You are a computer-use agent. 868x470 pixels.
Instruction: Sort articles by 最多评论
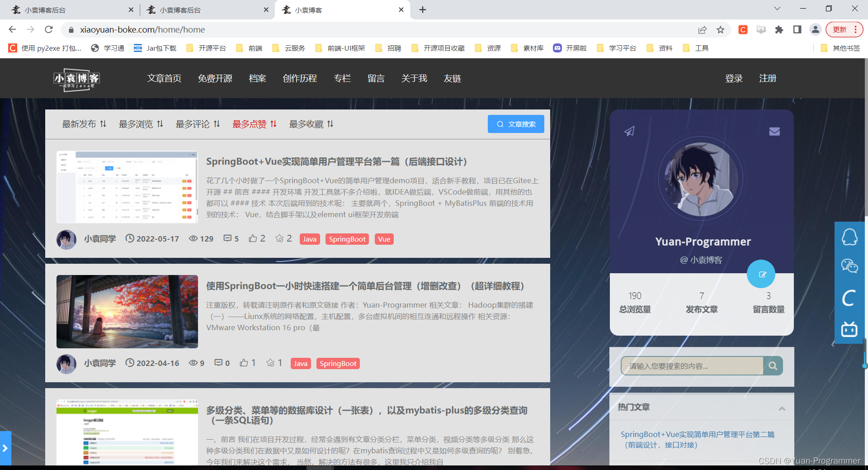click(198, 124)
